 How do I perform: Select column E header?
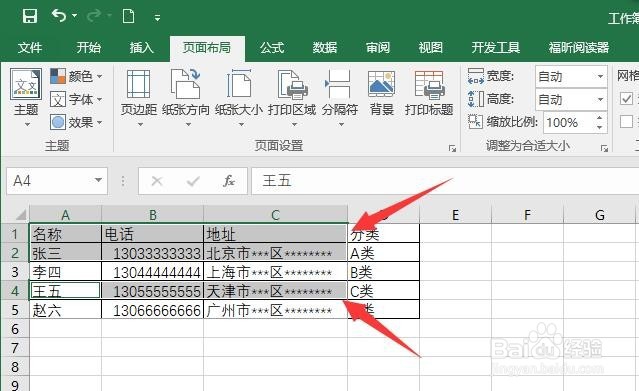[455, 214]
